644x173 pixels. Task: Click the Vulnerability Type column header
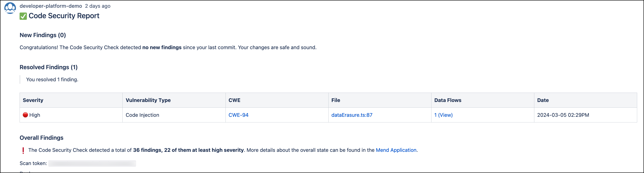(x=148, y=100)
